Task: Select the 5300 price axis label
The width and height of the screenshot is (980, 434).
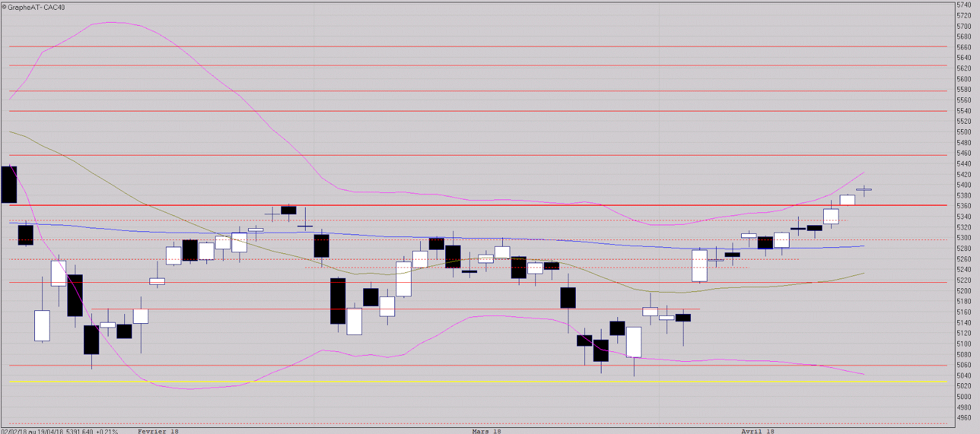Action: [963, 238]
